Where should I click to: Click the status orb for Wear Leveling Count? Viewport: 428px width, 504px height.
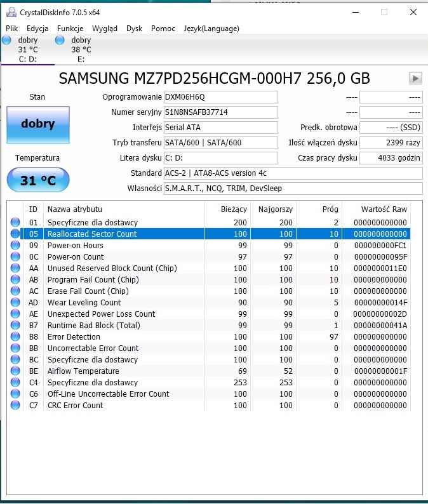[15, 302]
